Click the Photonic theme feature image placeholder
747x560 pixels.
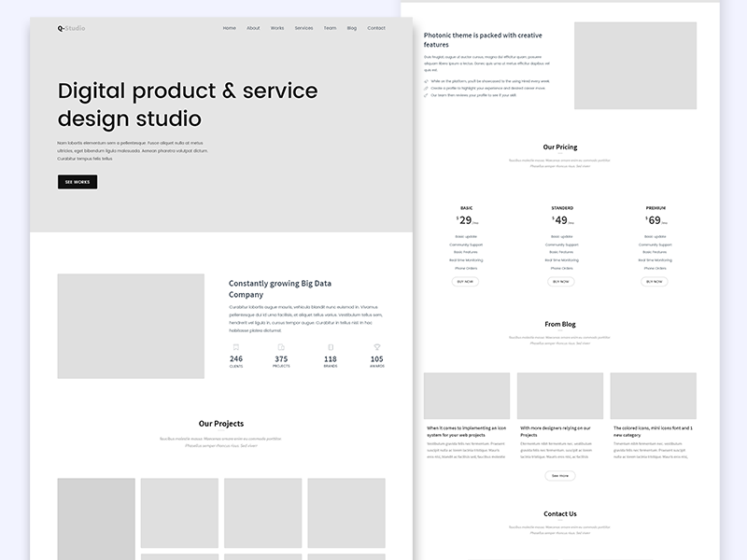point(635,65)
